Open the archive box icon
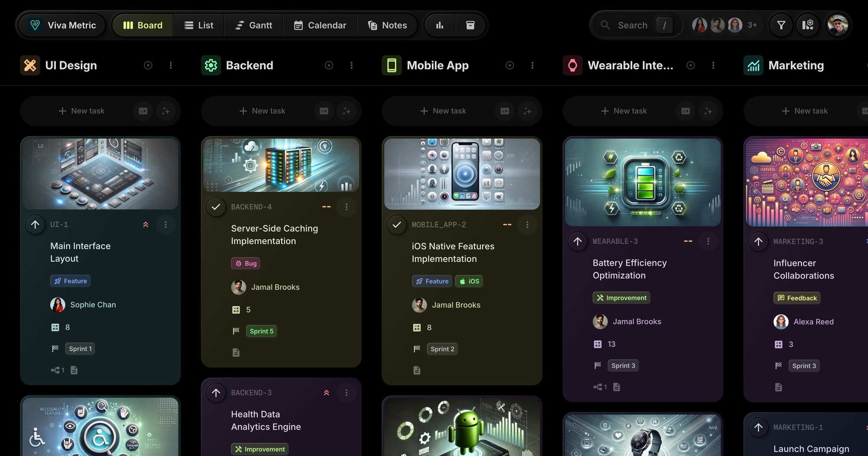868x456 pixels. pos(470,25)
